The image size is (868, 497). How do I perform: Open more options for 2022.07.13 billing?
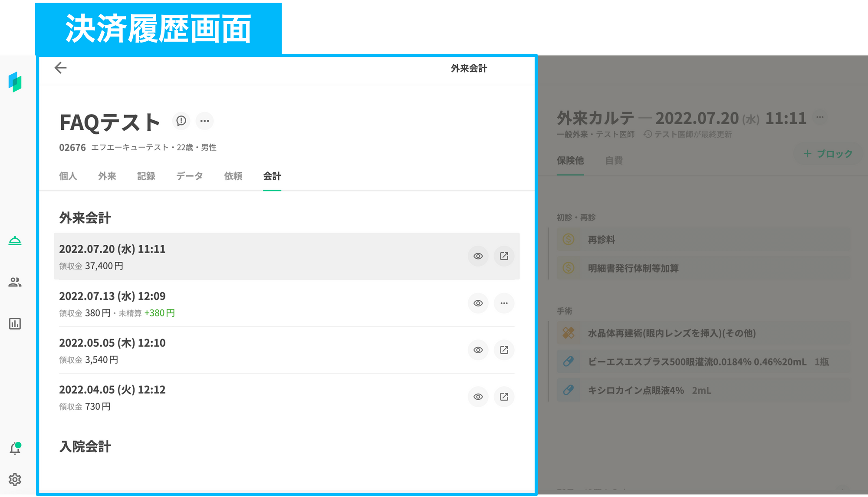point(504,303)
